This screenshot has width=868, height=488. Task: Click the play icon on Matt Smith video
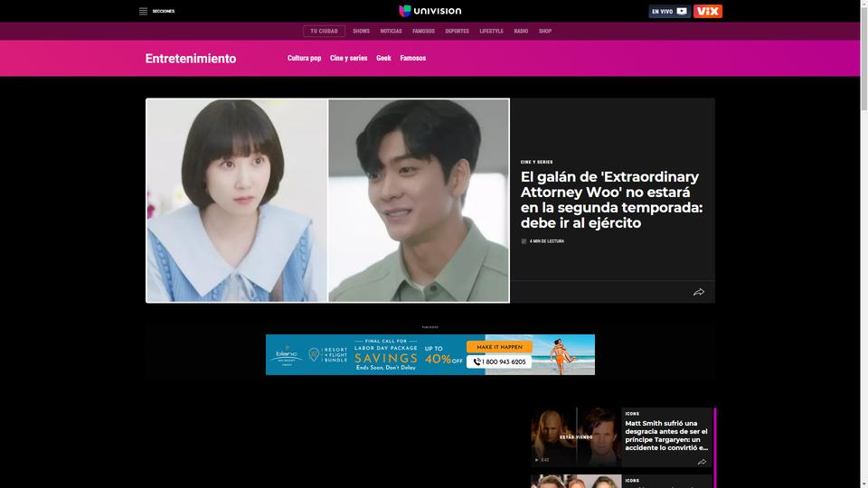(536, 460)
